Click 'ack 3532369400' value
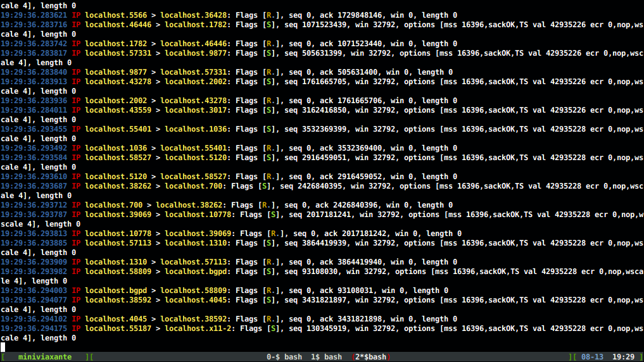Screen dimensions: 644x362 point(351,148)
